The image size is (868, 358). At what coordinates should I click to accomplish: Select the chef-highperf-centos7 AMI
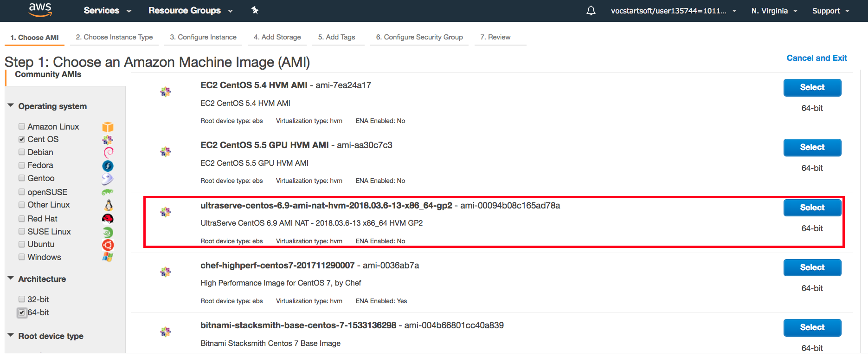point(812,267)
